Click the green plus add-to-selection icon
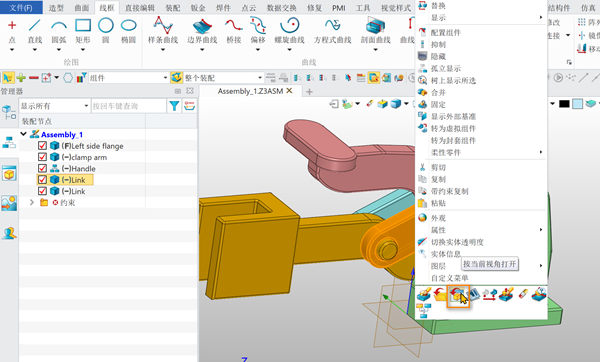This screenshot has height=362, width=600. [21, 78]
